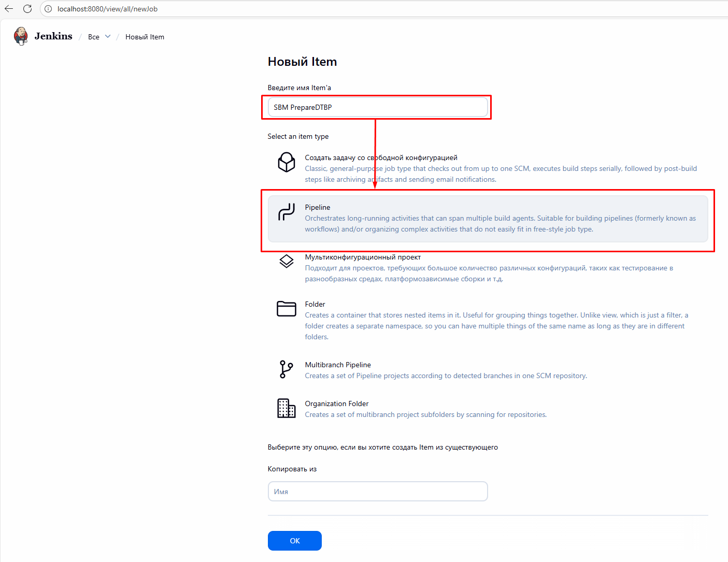The height and width of the screenshot is (562, 728).
Task: Reload the page with the refresh icon
Action: [27, 9]
